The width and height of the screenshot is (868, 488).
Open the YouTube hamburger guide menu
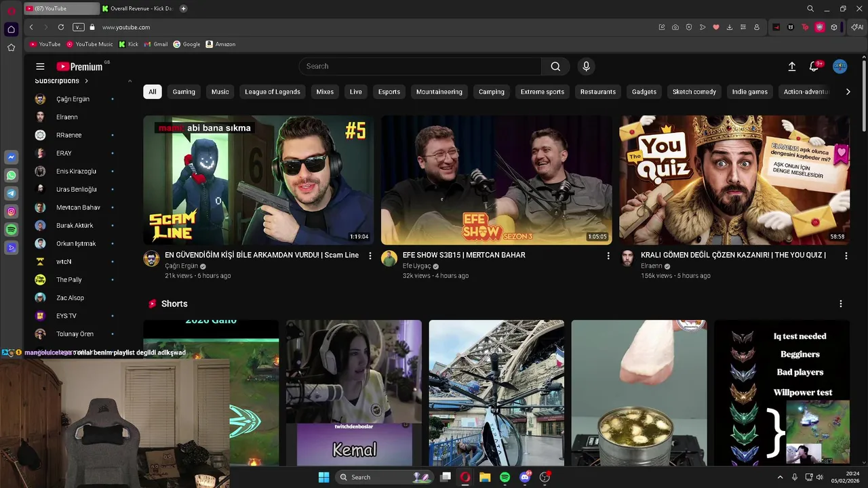[40, 66]
